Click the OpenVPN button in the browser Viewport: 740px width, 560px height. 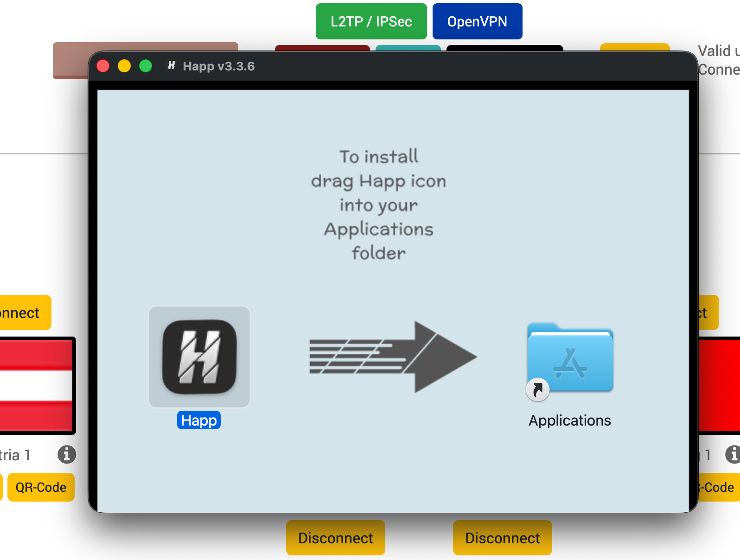[478, 21]
